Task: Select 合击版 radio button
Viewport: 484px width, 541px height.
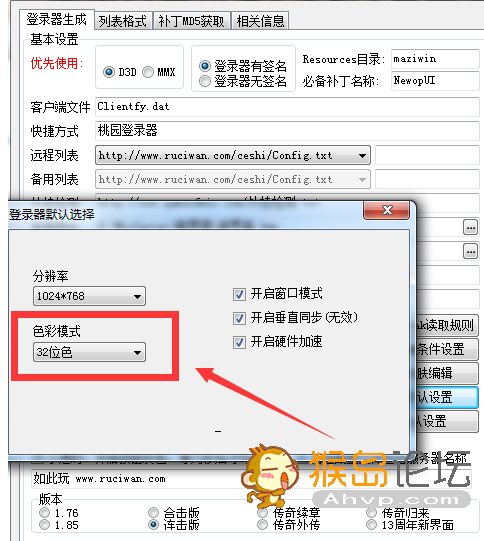Action: coord(154,513)
